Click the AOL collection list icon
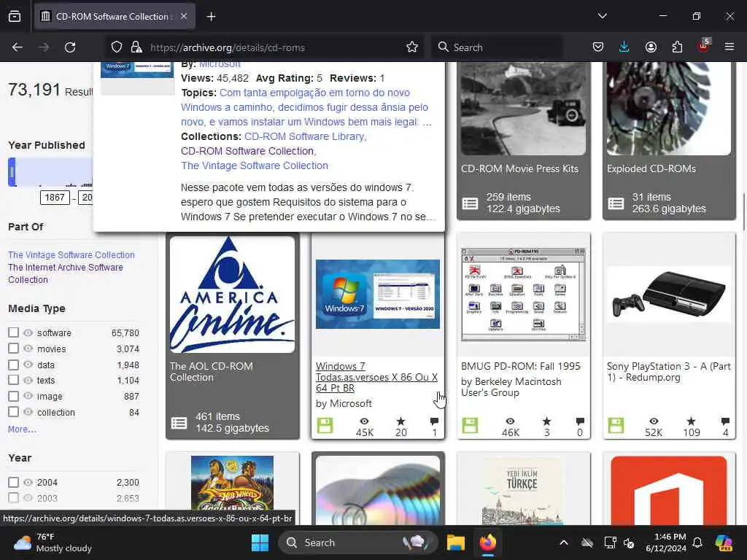 (179, 423)
